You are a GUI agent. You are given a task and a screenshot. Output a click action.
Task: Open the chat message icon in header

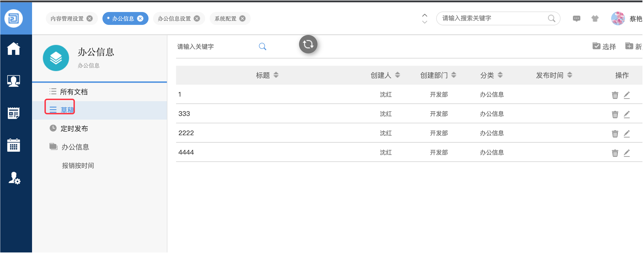pyautogui.click(x=577, y=18)
